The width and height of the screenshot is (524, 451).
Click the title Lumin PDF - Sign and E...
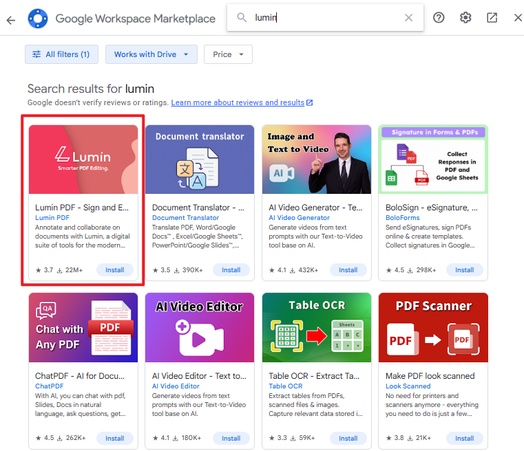[x=82, y=207]
